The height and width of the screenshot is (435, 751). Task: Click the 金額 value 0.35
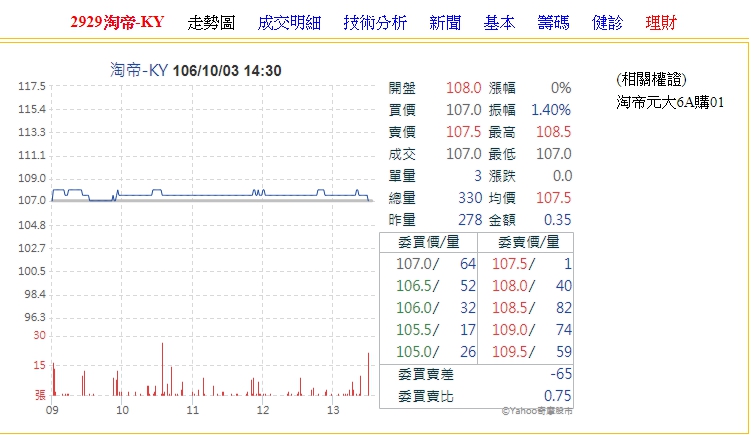(x=558, y=220)
